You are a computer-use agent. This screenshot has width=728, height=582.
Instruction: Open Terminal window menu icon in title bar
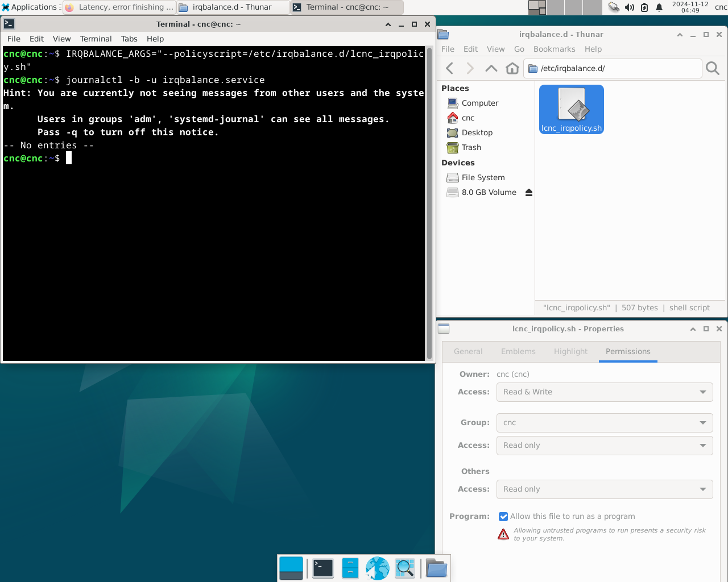tap(9, 24)
